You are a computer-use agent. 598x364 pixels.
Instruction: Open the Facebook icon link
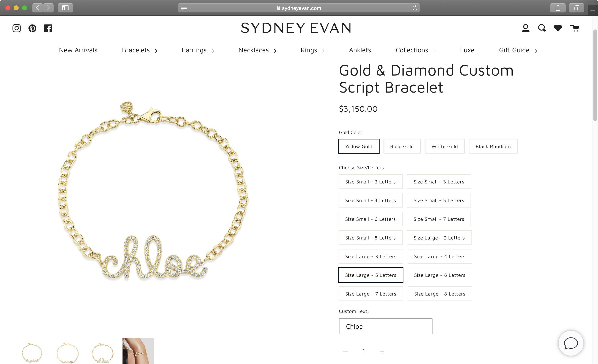click(48, 28)
